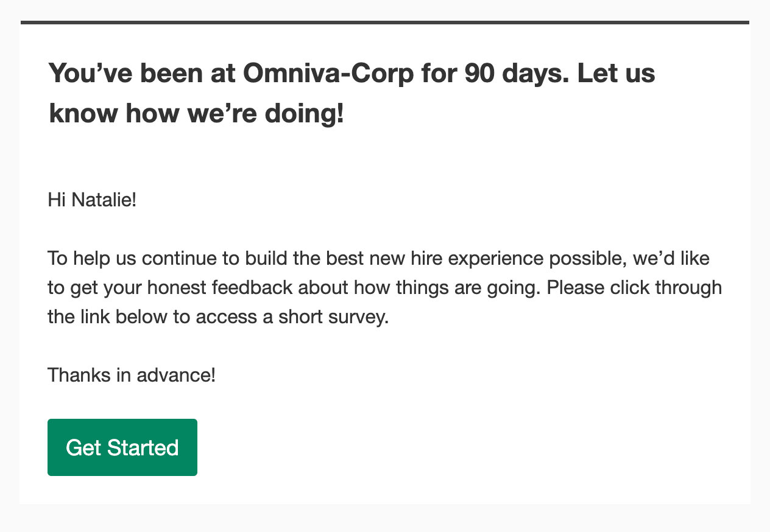
Task: Click the "Hi Natalie!" greeting line
Action: click(92, 200)
